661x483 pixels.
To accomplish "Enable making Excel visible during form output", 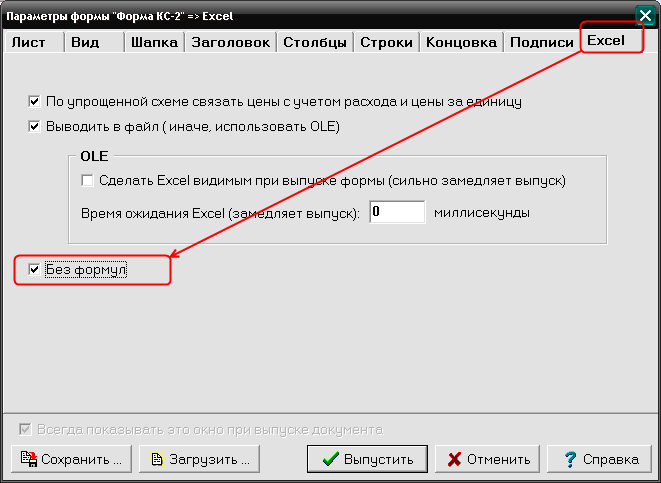I will point(87,181).
